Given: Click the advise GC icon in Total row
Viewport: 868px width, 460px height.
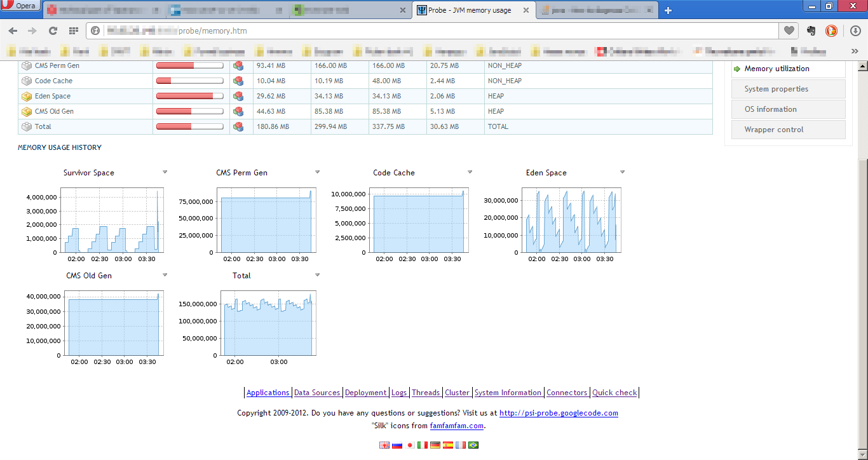Looking at the screenshot, I should tap(238, 126).
